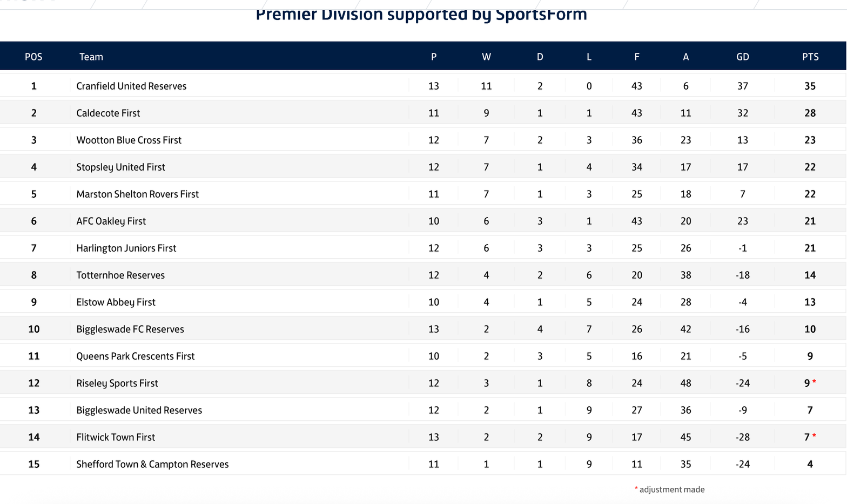Click the Caldecote First team name
847x504 pixels.
tap(108, 113)
